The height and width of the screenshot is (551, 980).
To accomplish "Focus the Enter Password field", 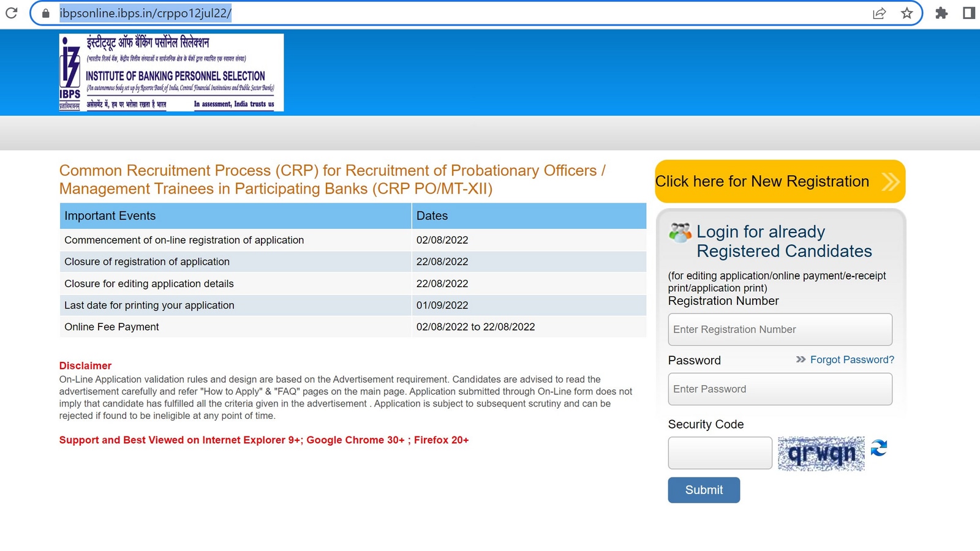I will point(780,389).
